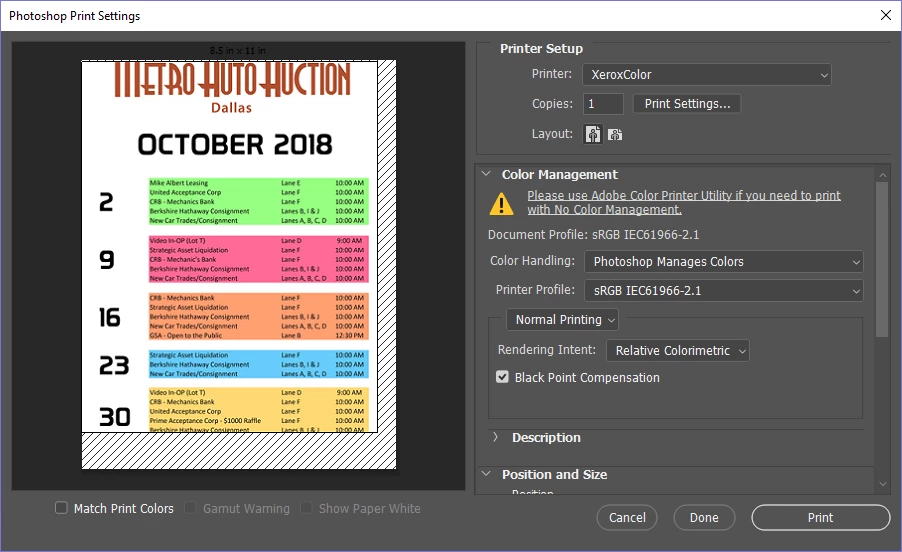Select portrait layout orientation icon
The width and height of the screenshot is (902, 552).
click(593, 134)
